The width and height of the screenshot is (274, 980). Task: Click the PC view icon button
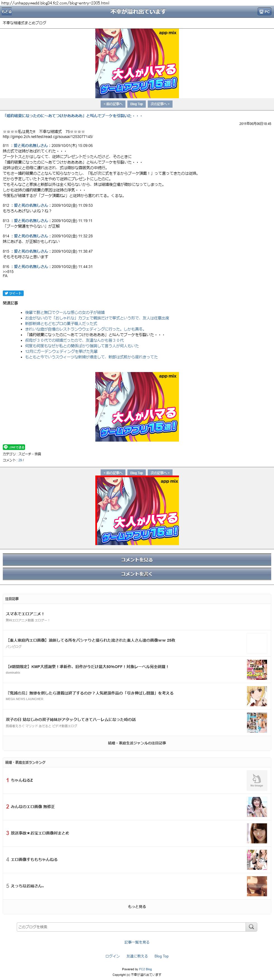[265, 12]
